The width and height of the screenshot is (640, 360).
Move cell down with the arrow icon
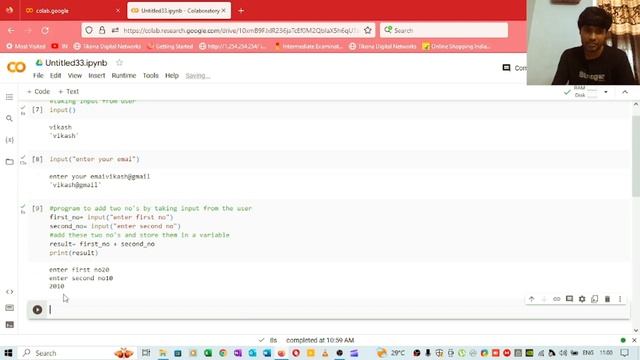[544, 299]
